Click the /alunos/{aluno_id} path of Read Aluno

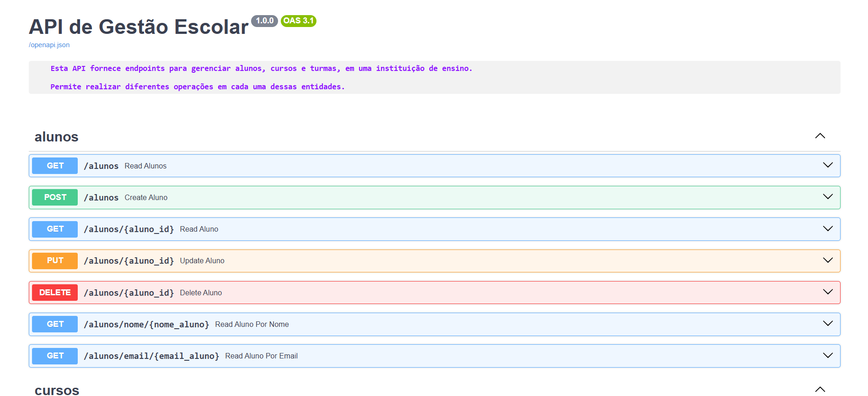(129, 229)
